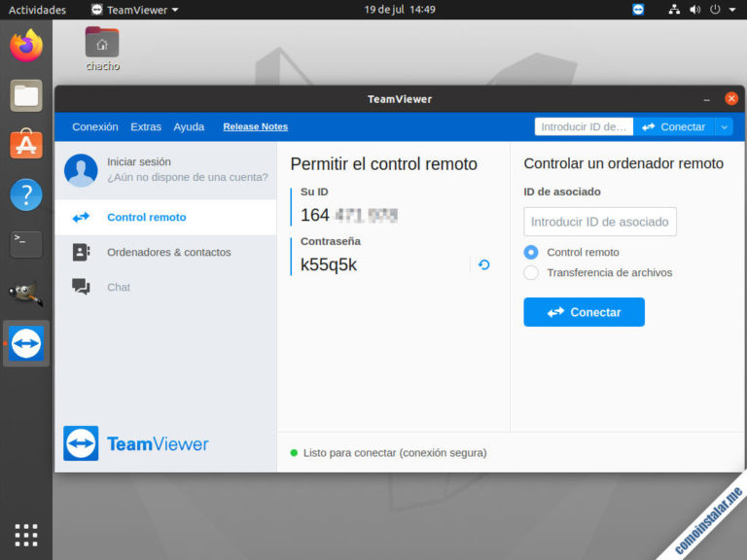Open the chacho home folder on desktop

pyautogui.click(x=102, y=49)
